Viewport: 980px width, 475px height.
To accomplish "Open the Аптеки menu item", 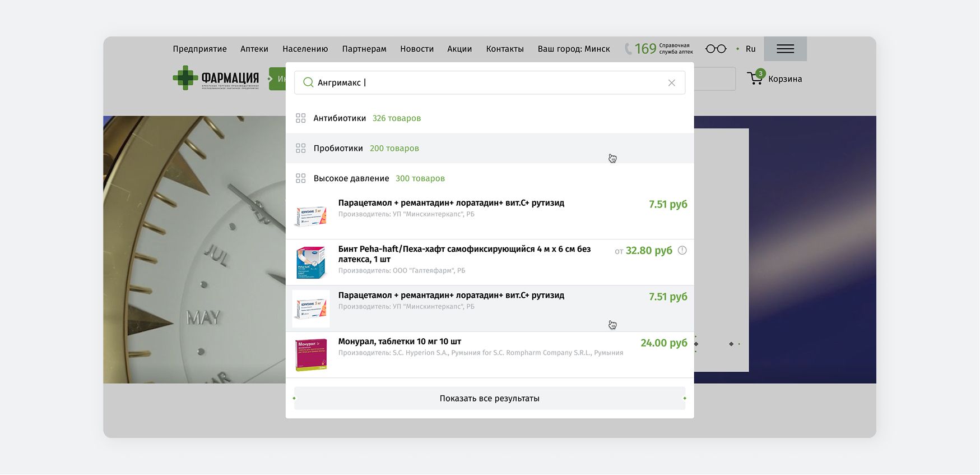I will point(254,49).
